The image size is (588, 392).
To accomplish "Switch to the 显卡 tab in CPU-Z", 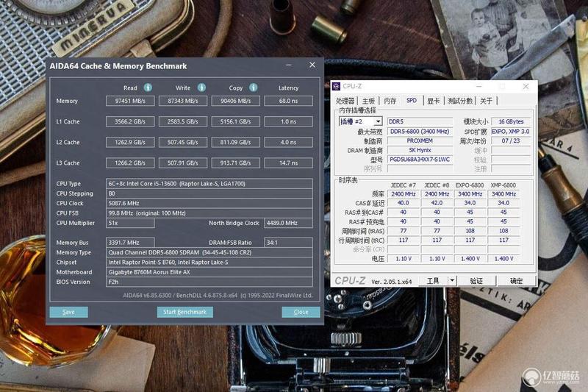I will click(x=433, y=101).
